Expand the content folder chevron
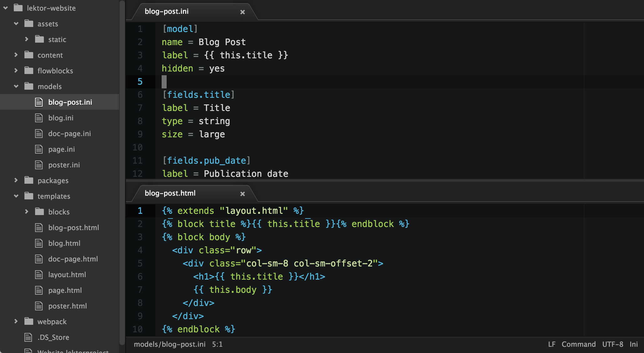The height and width of the screenshot is (353, 644). tap(16, 55)
